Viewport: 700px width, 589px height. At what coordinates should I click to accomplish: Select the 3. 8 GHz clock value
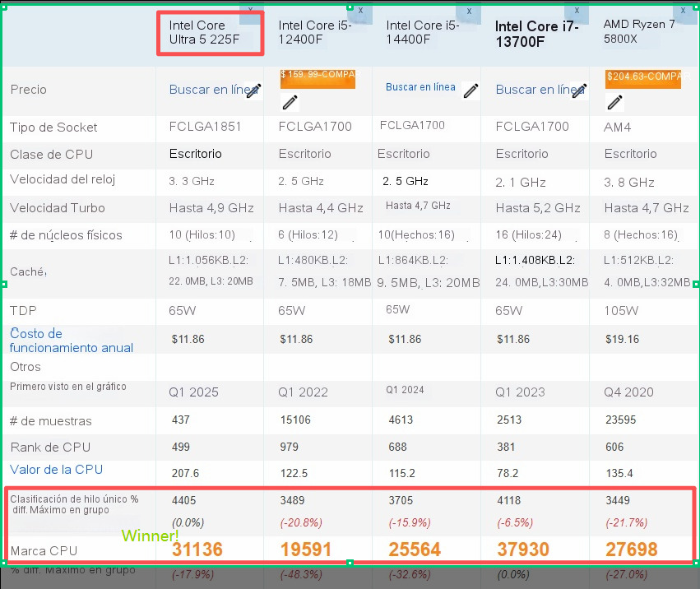point(629,183)
